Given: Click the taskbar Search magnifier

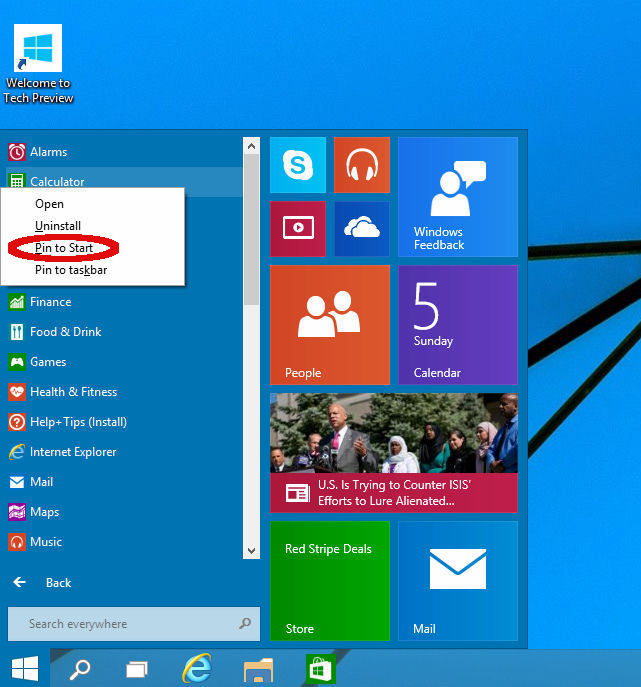Looking at the screenshot, I should point(80,669).
